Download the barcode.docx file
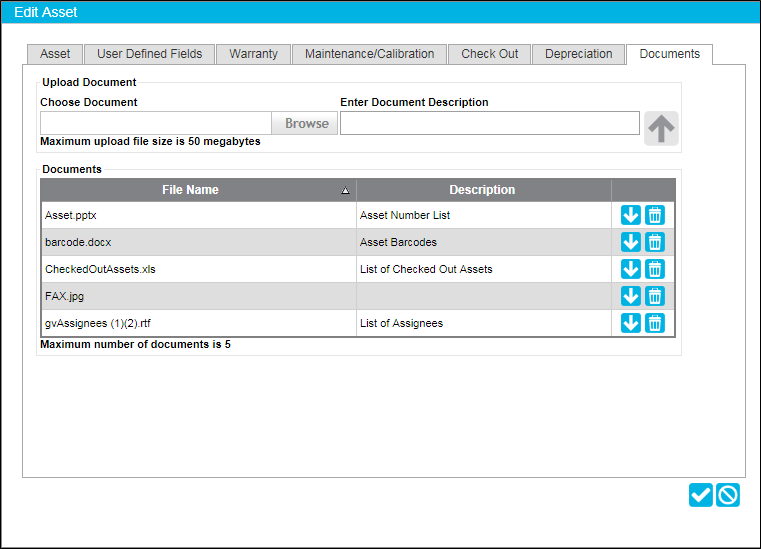Screen dimensions: 761x549 [630, 242]
